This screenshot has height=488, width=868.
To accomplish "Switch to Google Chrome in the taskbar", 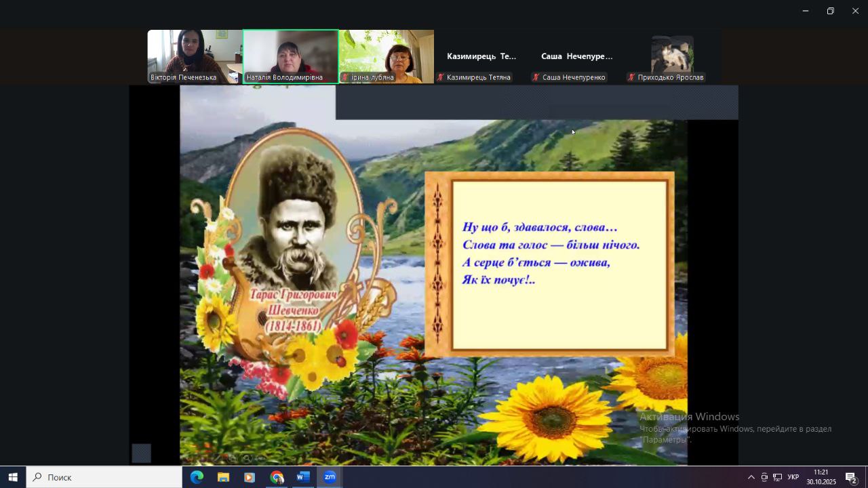I will 277,477.
